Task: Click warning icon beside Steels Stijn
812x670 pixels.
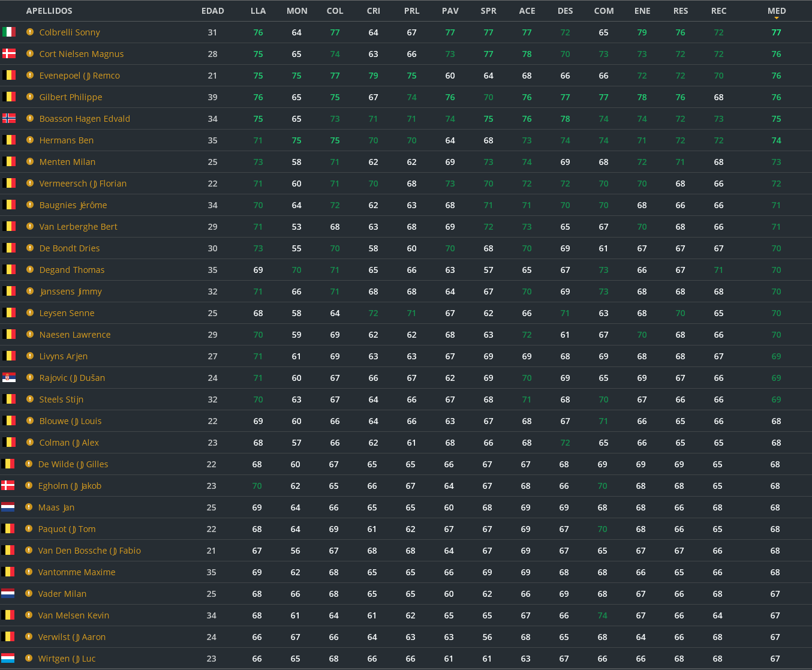Action: coord(30,399)
